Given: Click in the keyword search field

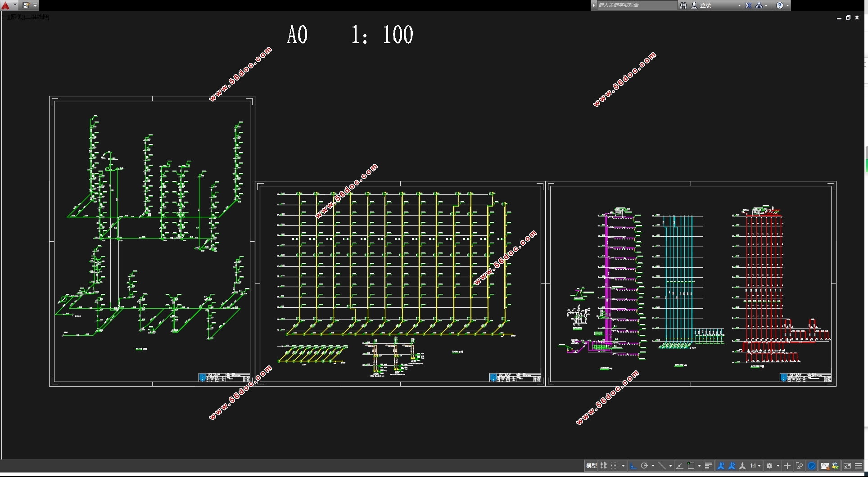Looking at the screenshot, I should [637, 5].
